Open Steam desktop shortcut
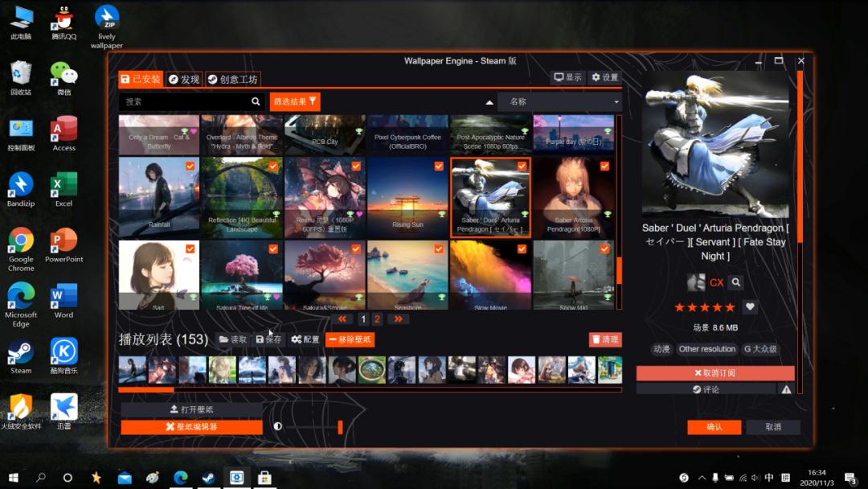Screen dimensions: 868x489 click(x=21, y=357)
